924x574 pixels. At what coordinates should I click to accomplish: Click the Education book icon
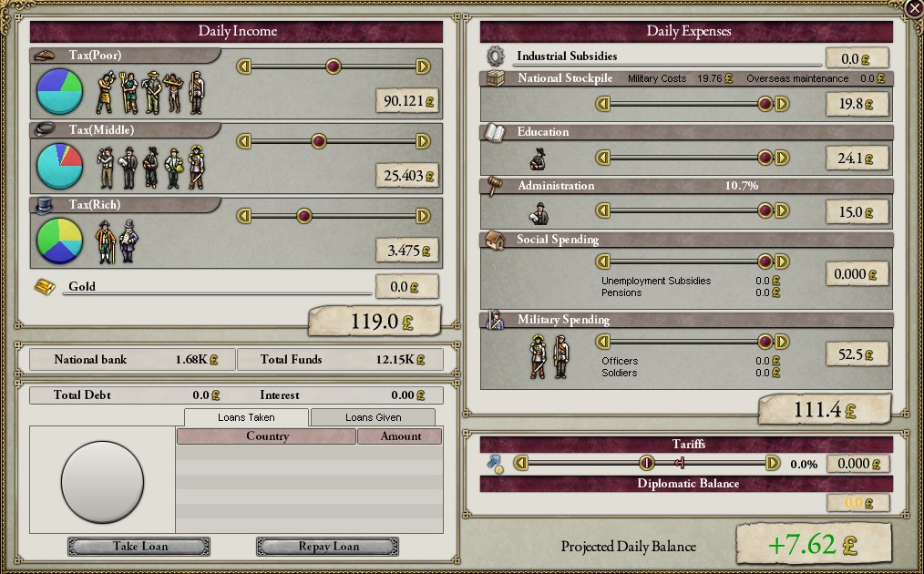[493, 133]
